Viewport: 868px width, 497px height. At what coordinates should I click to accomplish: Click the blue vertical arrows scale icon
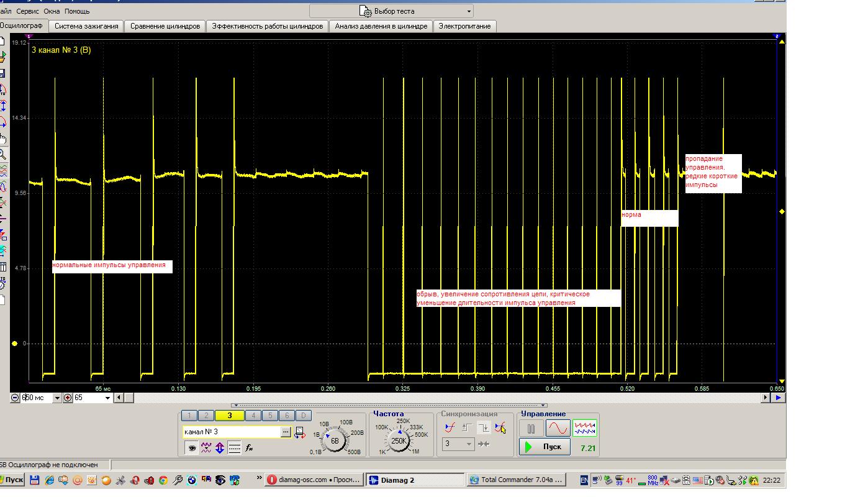[220, 448]
